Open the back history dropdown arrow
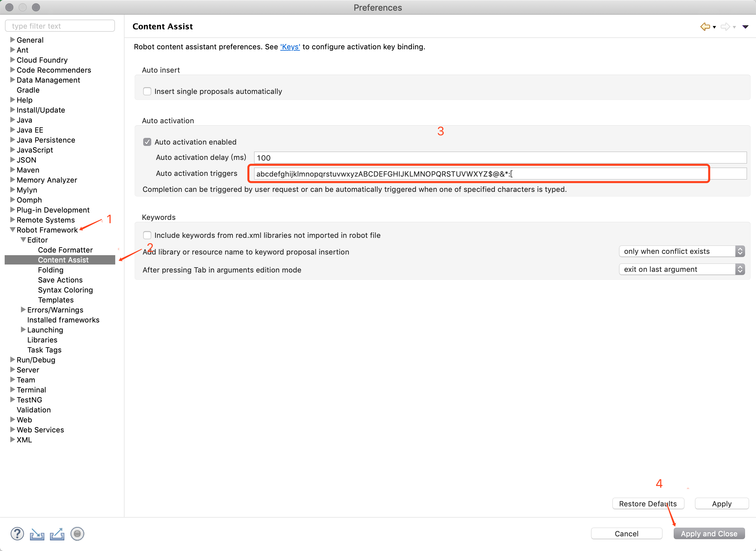The width and height of the screenshot is (756, 551). pos(714,27)
